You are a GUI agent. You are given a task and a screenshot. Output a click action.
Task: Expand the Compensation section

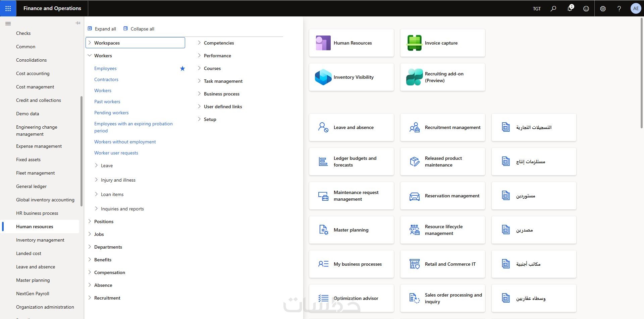click(90, 272)
